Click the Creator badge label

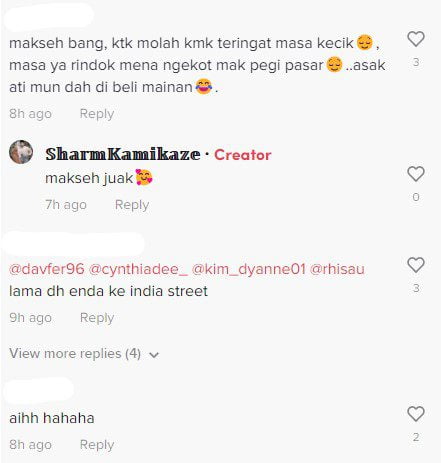(x=243, y=155)
